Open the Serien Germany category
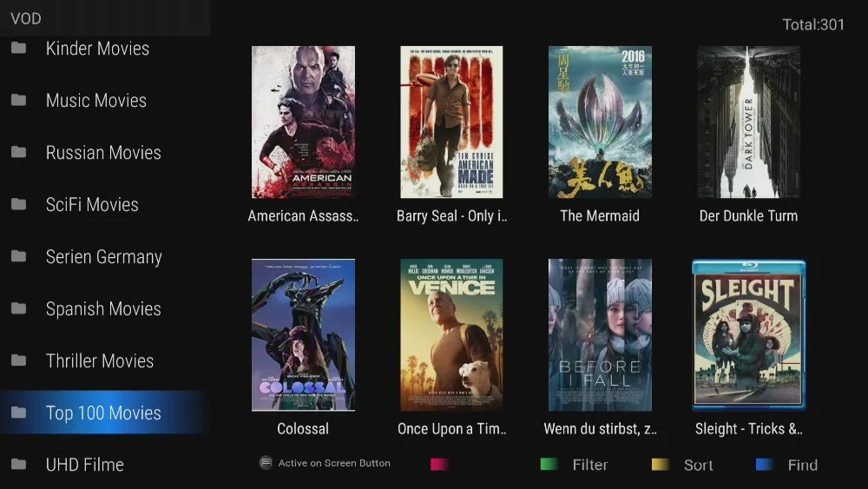 click(104, 256)
